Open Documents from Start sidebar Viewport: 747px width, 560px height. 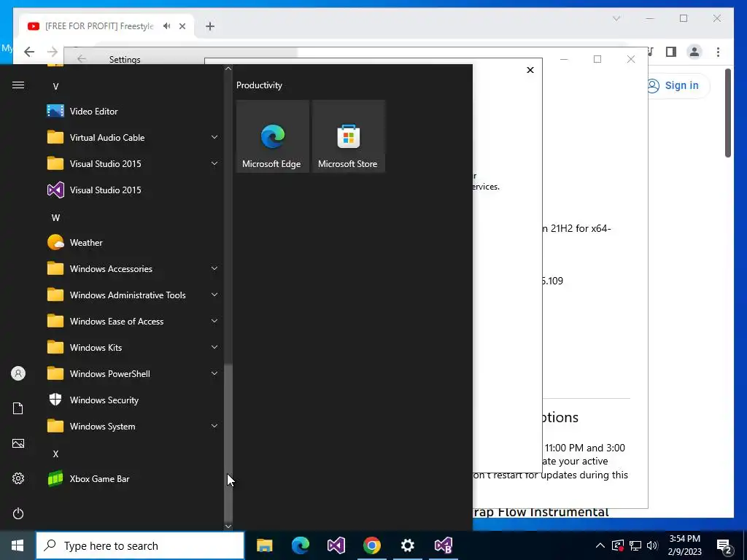coord(18,408)
